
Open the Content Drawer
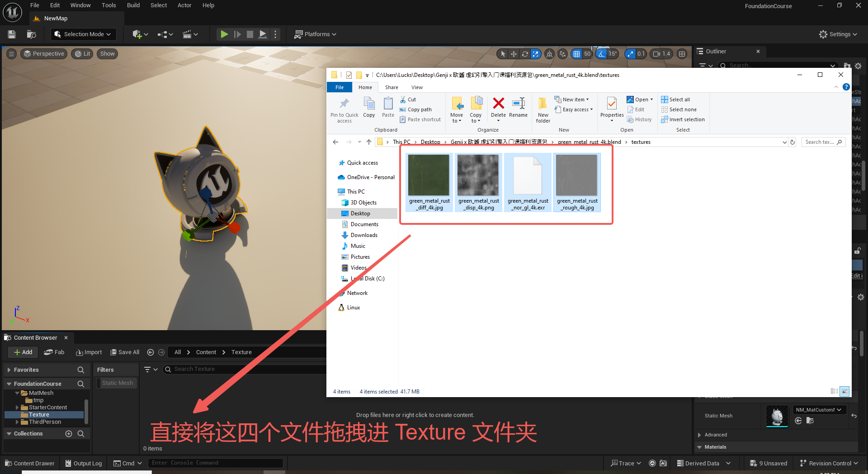pos(30,463)
